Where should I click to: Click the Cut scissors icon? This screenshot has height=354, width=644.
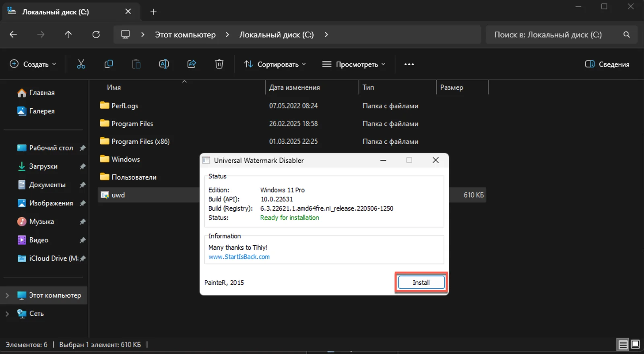[x=81, y=64]
